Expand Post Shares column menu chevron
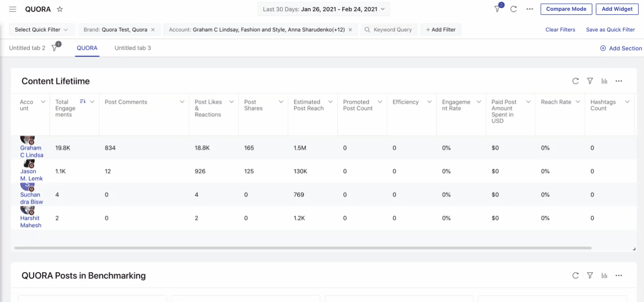The height and width of the screenshot is (302, 644). point(281,102)
